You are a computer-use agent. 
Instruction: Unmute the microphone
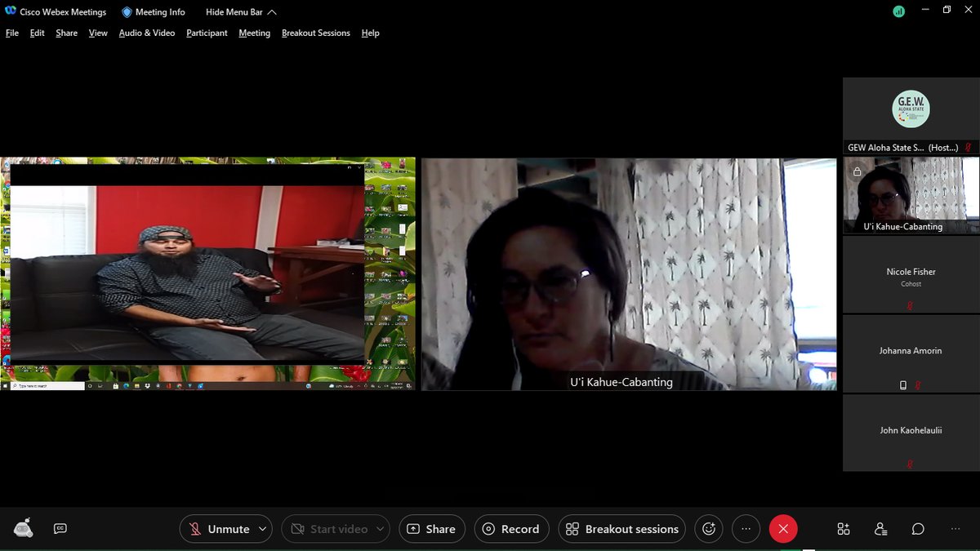(x=218, y=529)
